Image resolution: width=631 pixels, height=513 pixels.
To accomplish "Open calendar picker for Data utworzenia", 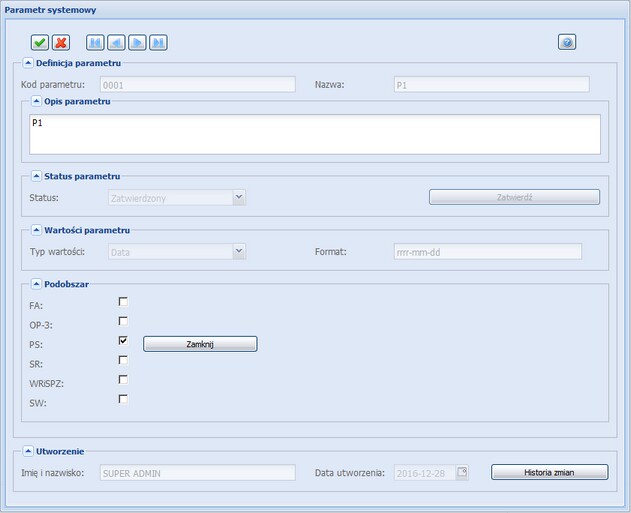I will [x=461, y=473].
